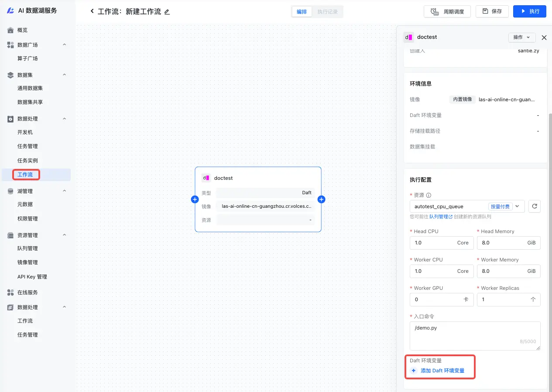Click the 按量付费 tag in resource field
Image resolution: width=552 pixels, height=392 pixels.
[500, 206]
